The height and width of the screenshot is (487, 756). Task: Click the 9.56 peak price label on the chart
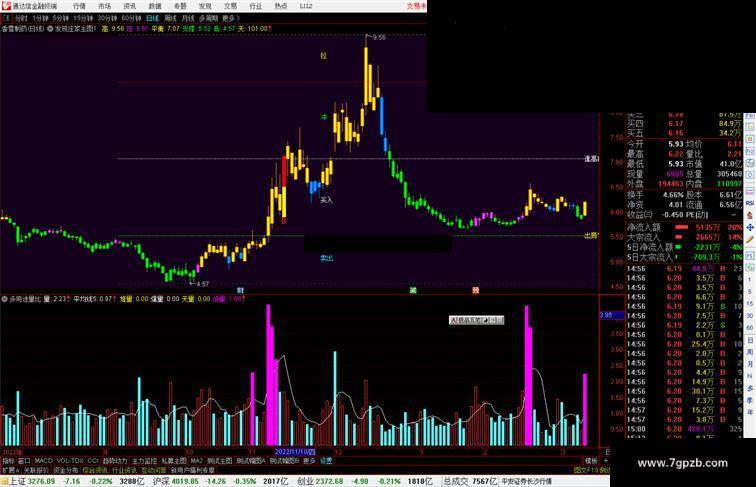pyautogui.click(x=379, y=37)
